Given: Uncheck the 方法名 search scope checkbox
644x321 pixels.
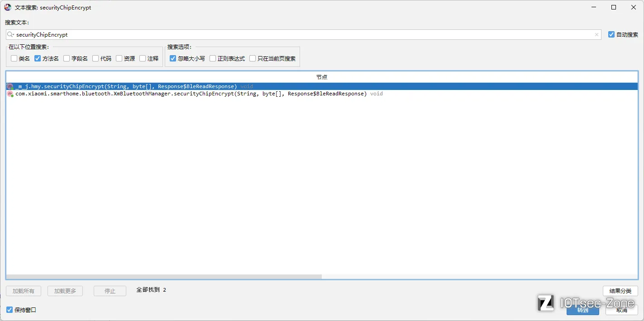Looking at the screenshot, I should coord(37,58).
